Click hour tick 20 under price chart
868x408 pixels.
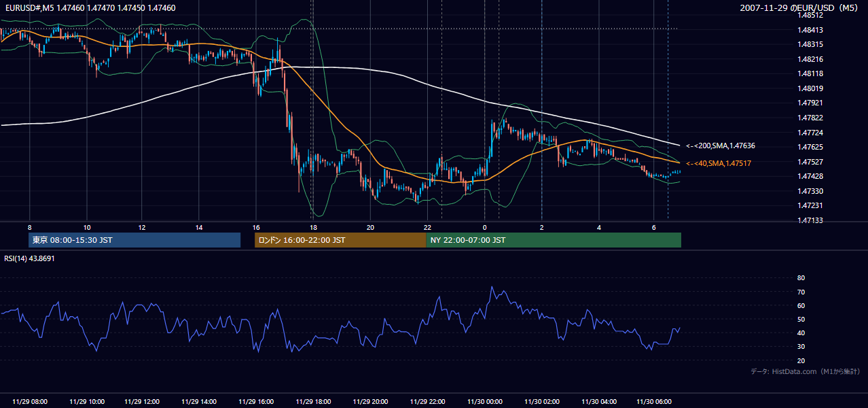pos(370,226)
